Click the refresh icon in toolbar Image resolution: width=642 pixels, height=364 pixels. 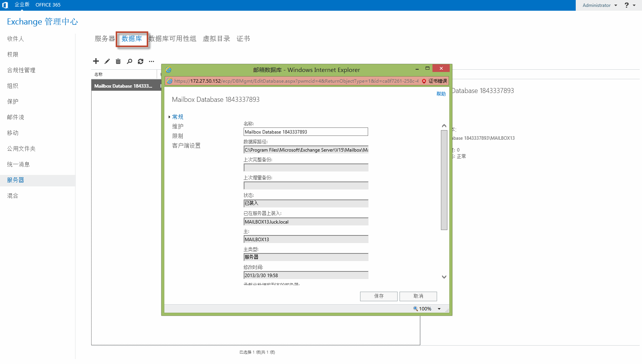tap(141, 61)
